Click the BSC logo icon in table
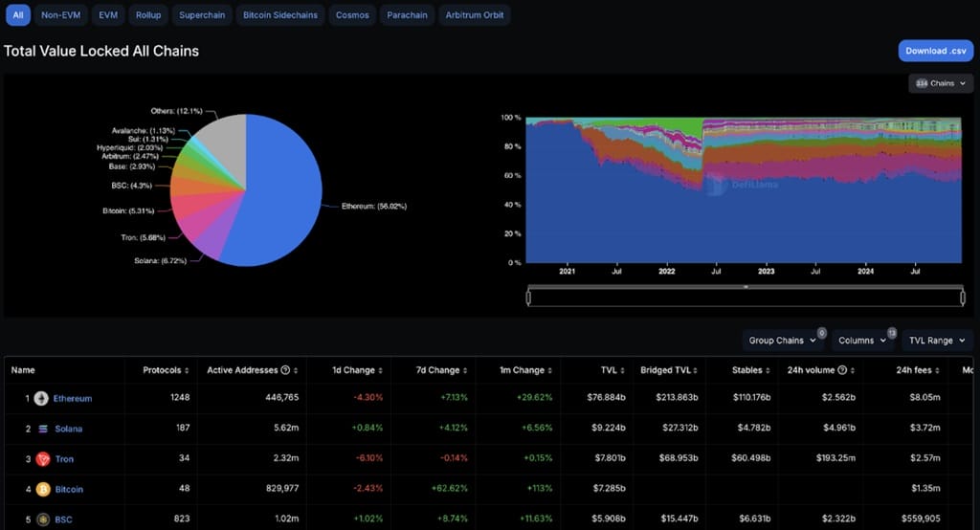The height and width of the screenshot is (530, 980). tap(42, 519)
